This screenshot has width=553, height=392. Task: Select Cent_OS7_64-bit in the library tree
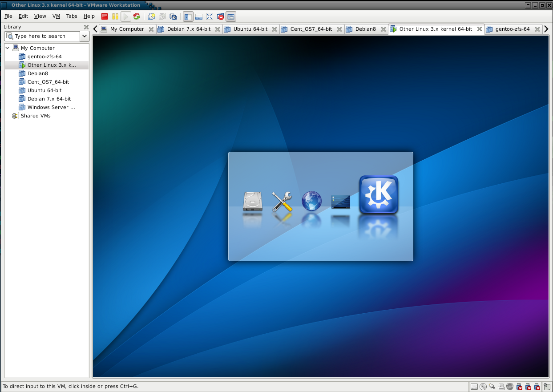tap(48, 82)
